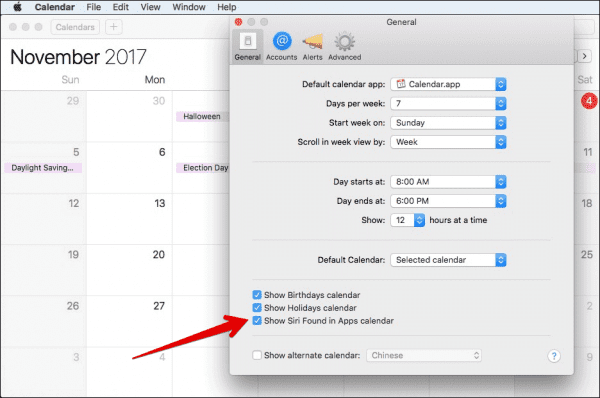Viewport: 600px width, 398px height.
Task: Open the help question mark button
Action: coord(554,356)
